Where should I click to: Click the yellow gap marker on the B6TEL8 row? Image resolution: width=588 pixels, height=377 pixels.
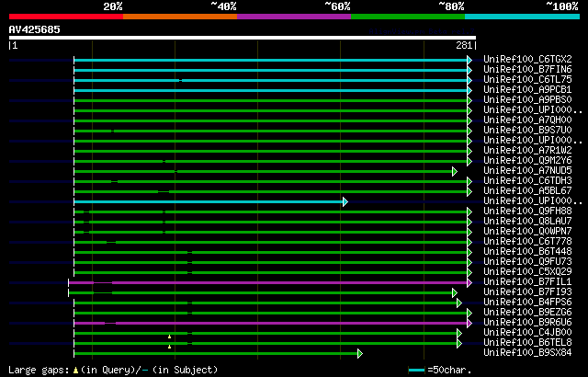point(169,347)
